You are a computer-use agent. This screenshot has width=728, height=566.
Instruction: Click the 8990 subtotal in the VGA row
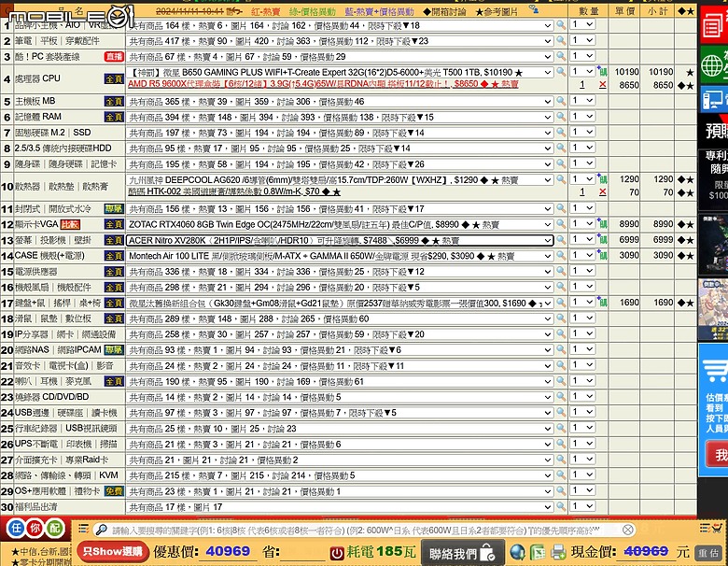[x=663, y=224]
